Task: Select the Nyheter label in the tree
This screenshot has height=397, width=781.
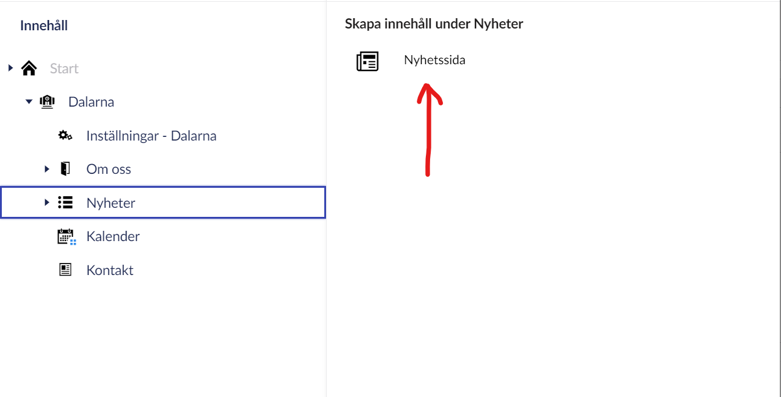Action: point(111,203)
